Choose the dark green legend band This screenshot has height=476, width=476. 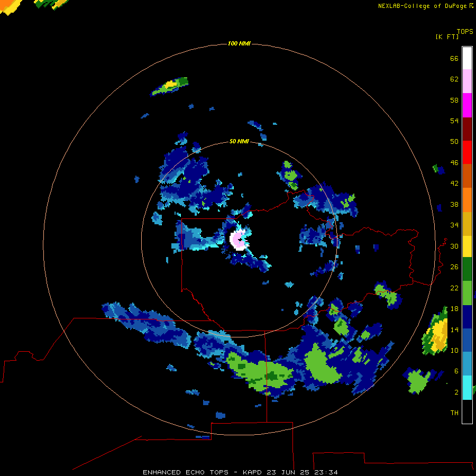pos(467,269)
